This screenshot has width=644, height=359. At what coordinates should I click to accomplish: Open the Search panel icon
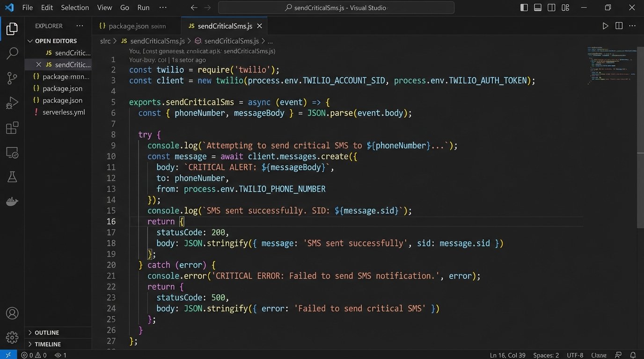click(x=12, y=53)
